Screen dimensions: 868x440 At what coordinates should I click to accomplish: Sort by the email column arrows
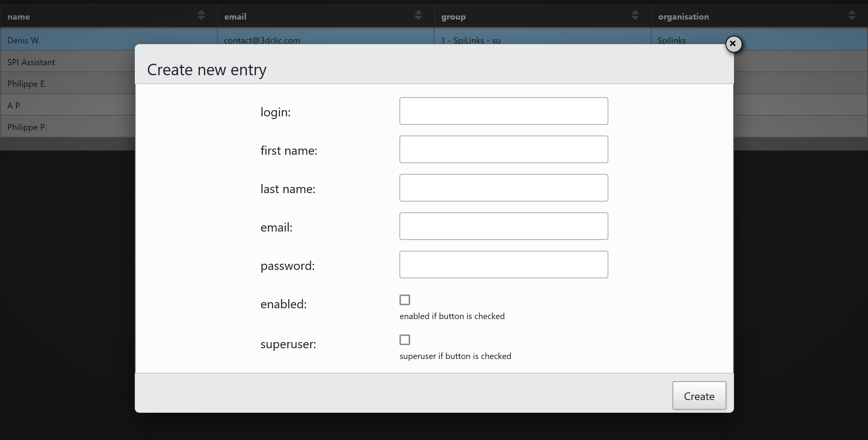point(418,15)
